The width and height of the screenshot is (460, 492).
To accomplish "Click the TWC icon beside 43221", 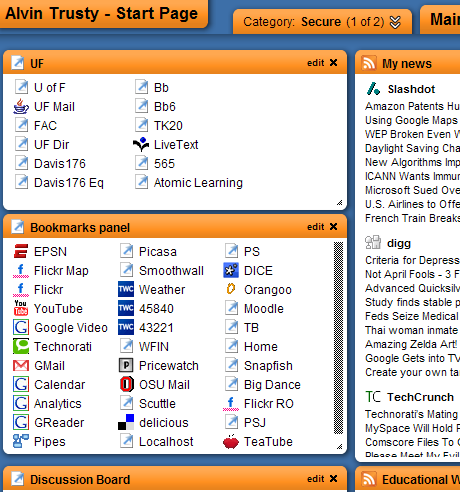I will point(126,327).
